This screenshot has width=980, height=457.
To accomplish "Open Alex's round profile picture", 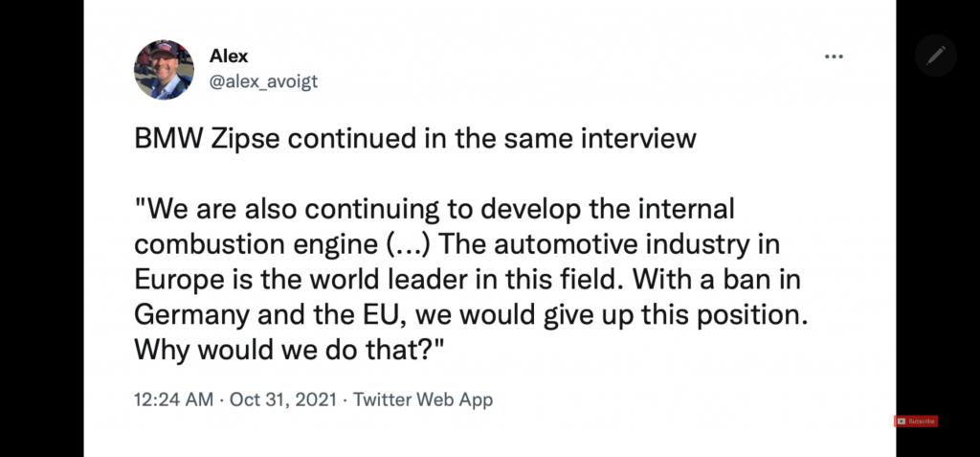I will (164, 70).
